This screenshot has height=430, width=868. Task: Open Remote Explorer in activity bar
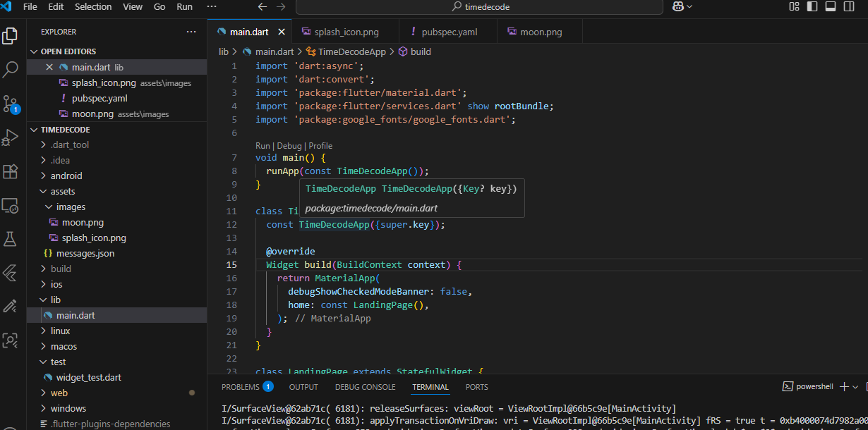pos(11,205)
